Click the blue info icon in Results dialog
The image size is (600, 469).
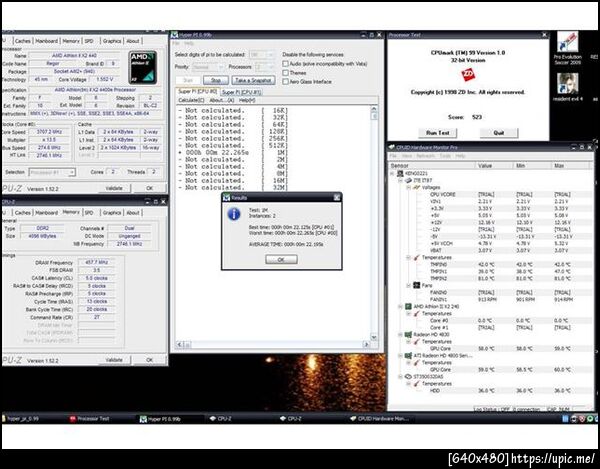234,214
